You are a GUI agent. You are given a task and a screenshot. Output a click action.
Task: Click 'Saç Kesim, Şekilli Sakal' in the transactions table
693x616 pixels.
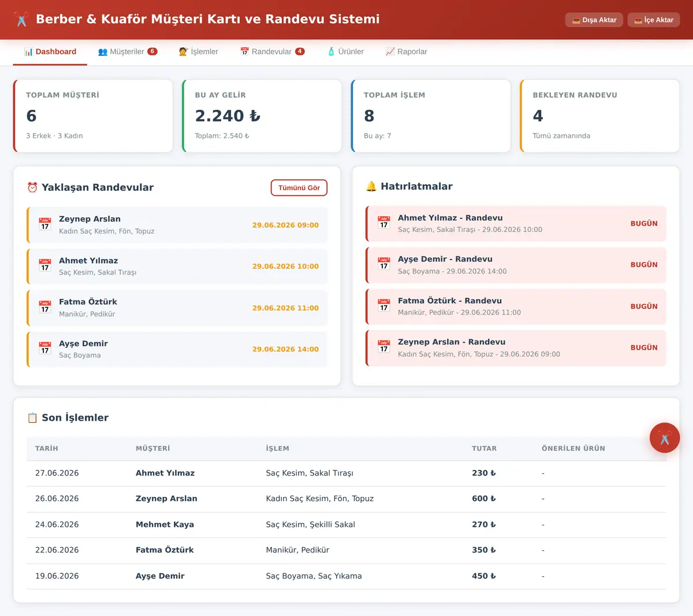(x=311, y=525)
